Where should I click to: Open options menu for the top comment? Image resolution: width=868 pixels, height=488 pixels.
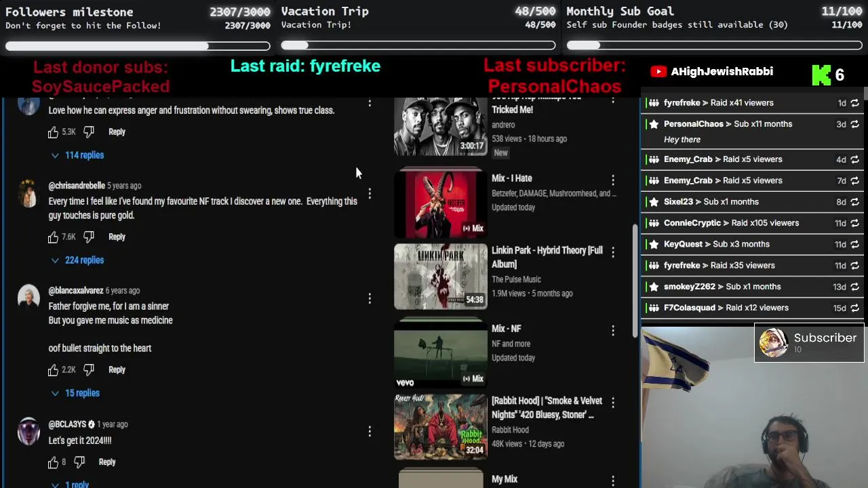tap(370, 102)
